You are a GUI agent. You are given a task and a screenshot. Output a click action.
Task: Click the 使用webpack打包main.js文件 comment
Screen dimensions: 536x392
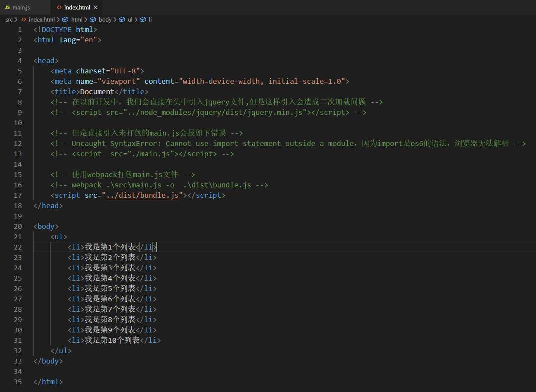tap(123, 174)
